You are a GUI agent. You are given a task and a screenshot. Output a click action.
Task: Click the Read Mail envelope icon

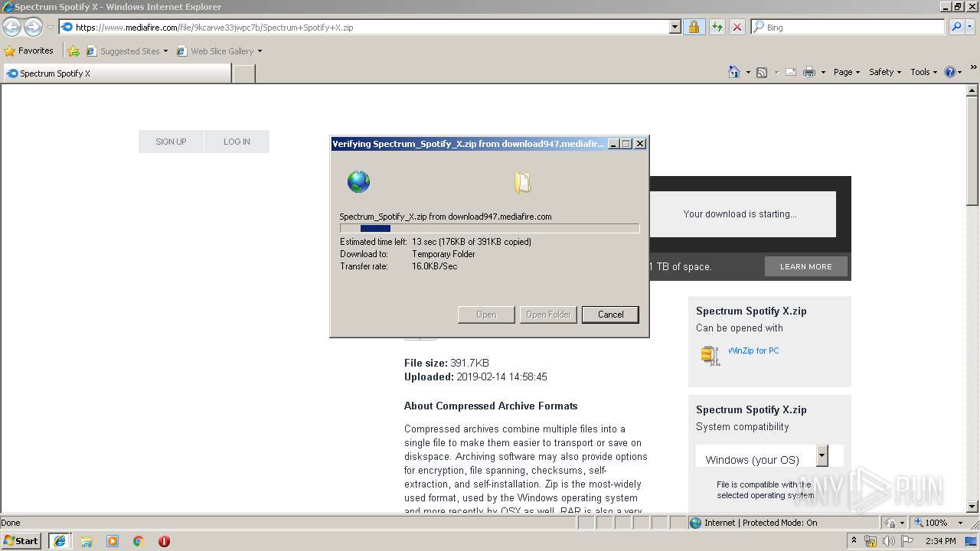(x=791, y=72)
